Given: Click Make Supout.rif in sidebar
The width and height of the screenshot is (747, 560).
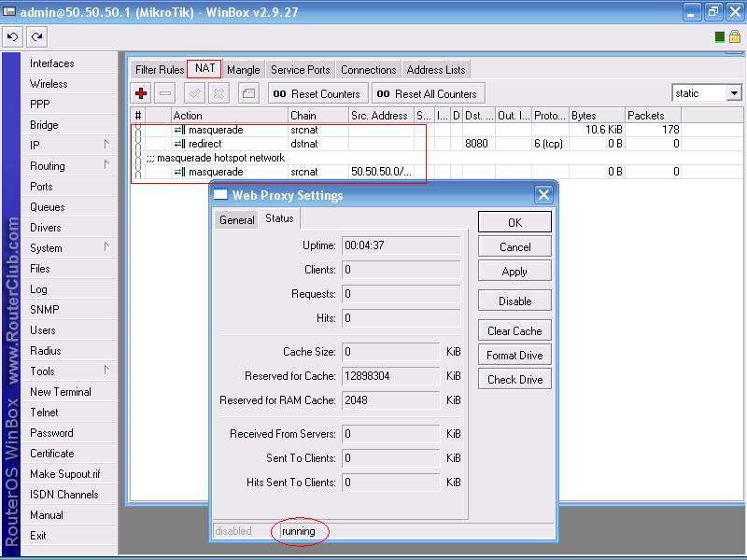Looking at the screenshot, I should (x=69, y=473).
